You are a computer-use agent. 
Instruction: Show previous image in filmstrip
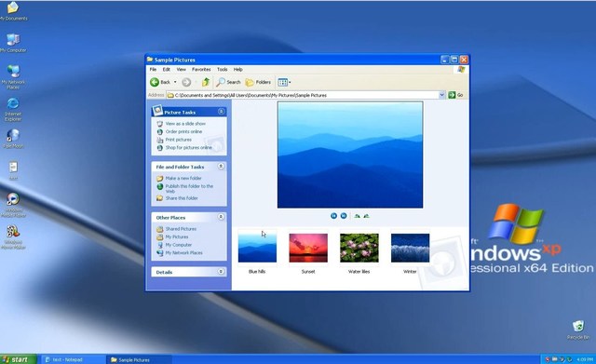(333, 216)
